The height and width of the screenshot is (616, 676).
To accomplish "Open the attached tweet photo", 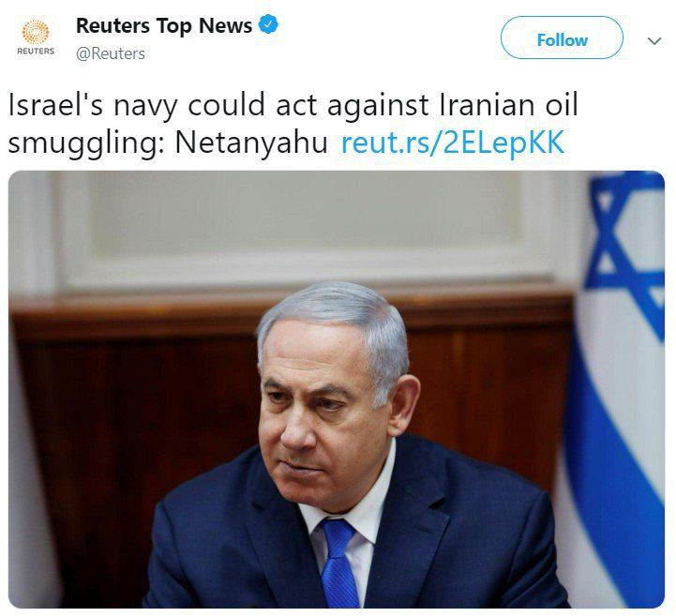I will tap(337, 389).
